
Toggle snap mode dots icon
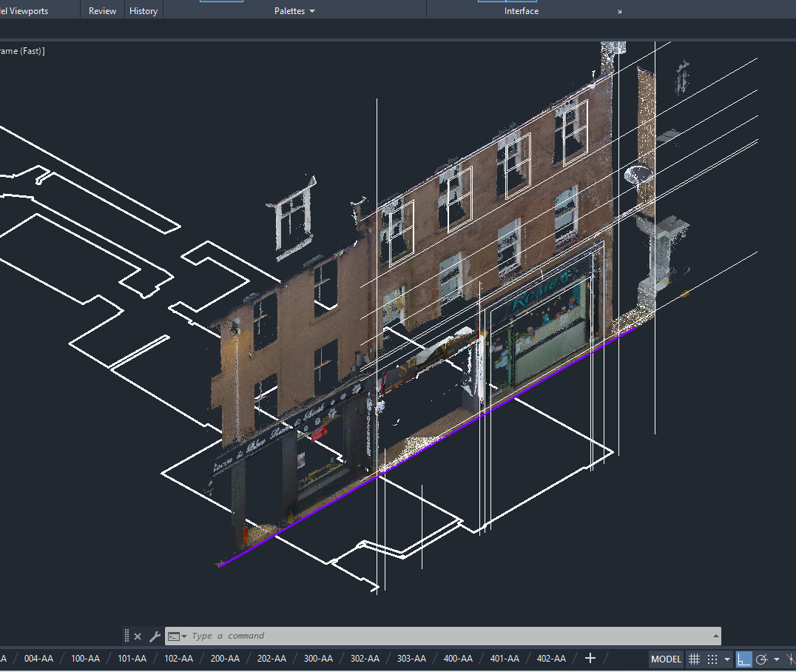[712, 659]
